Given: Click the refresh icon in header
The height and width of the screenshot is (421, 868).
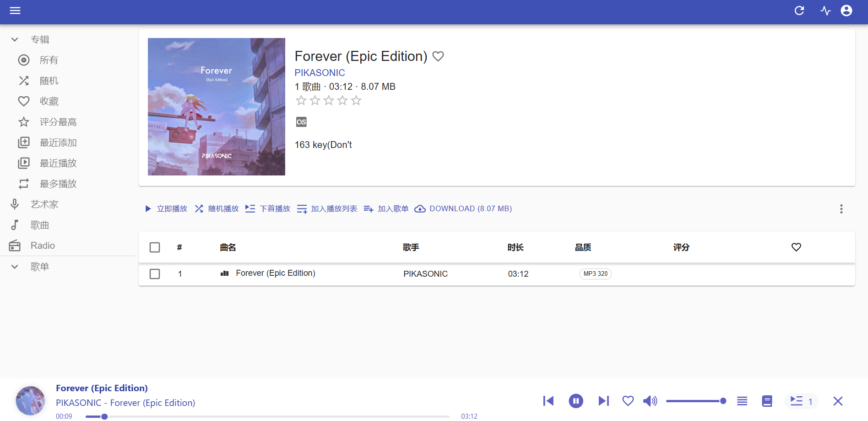Looking at the screenshot, I should pos(799,11).
